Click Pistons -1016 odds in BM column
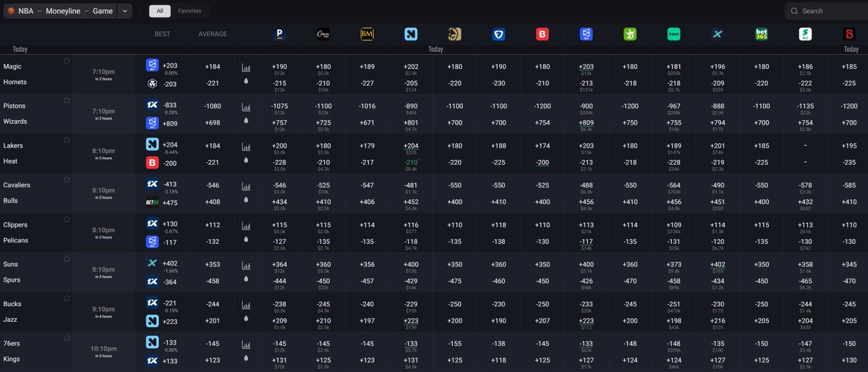 pos(367,106)
